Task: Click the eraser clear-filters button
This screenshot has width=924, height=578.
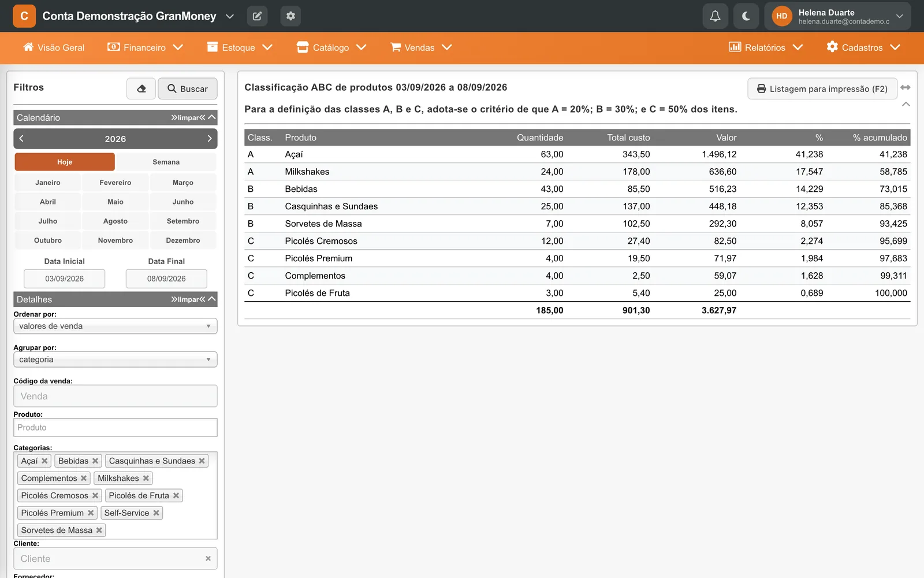Action: pyautogui.click(x=141, y=88)
